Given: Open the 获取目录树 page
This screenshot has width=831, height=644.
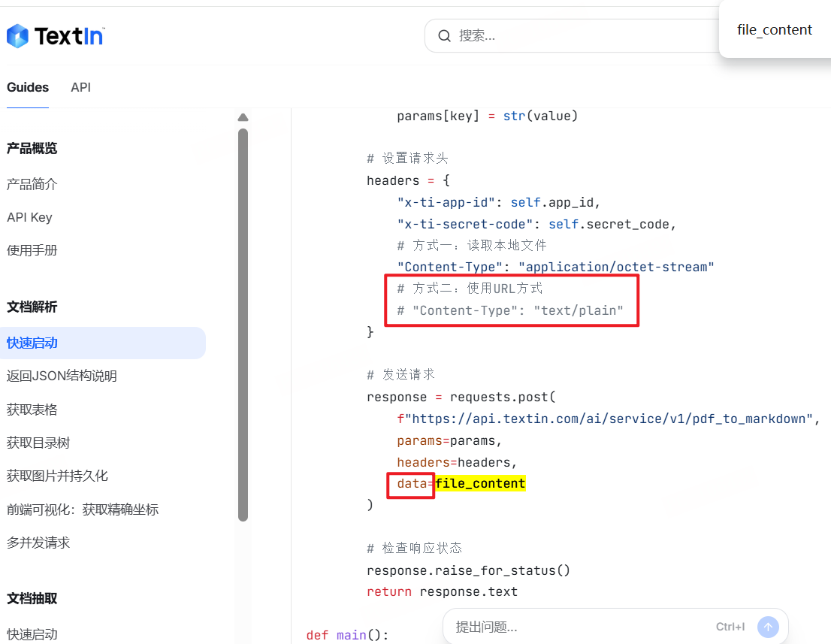Looking at the screenshot, I should [38, 443].
